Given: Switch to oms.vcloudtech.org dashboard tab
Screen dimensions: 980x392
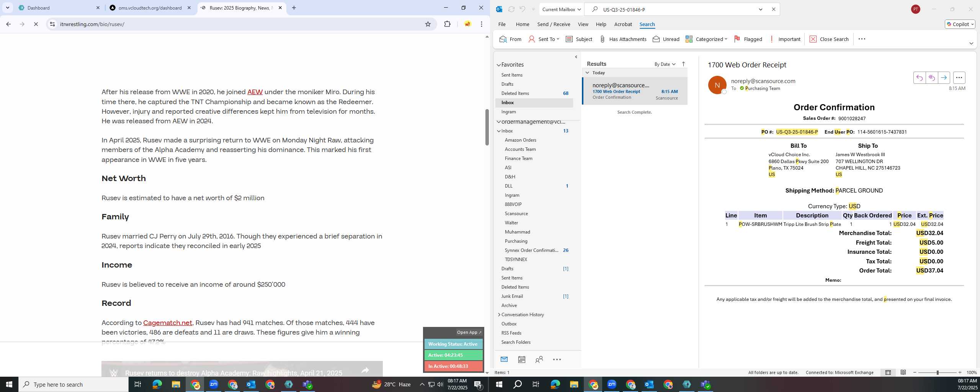Looking at the screenshot, I should (x=150, y=8).
